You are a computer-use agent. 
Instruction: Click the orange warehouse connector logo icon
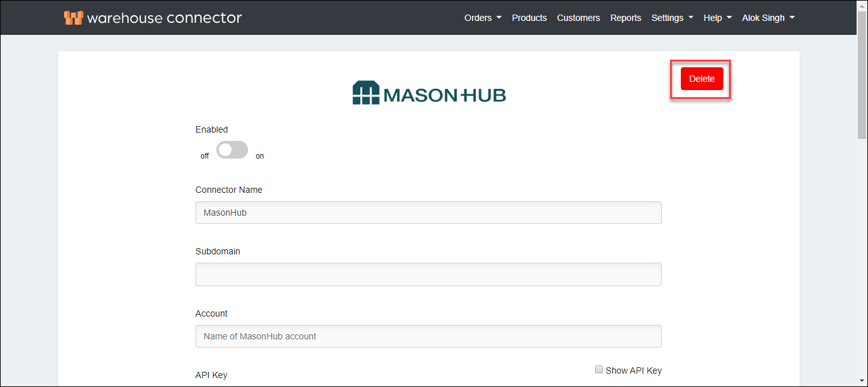[74, 18]
